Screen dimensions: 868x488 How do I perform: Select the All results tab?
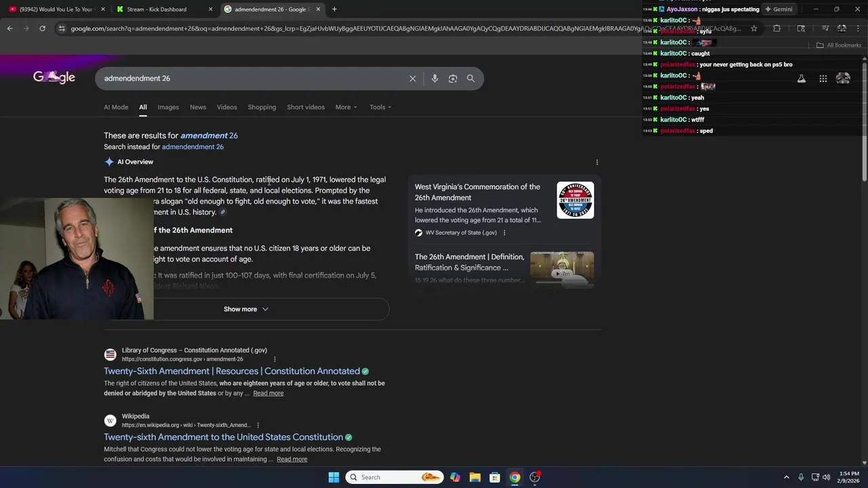coord(143,107)
